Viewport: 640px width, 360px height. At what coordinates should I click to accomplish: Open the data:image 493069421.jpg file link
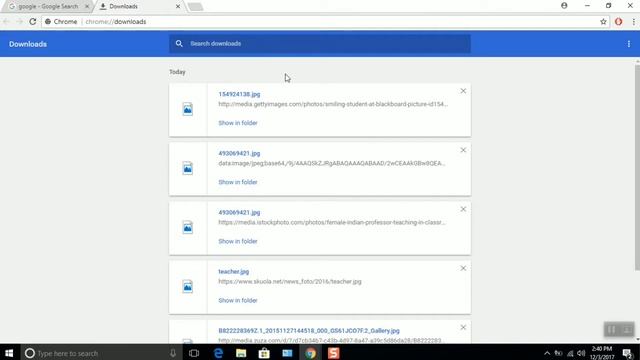tap(239, 153)
